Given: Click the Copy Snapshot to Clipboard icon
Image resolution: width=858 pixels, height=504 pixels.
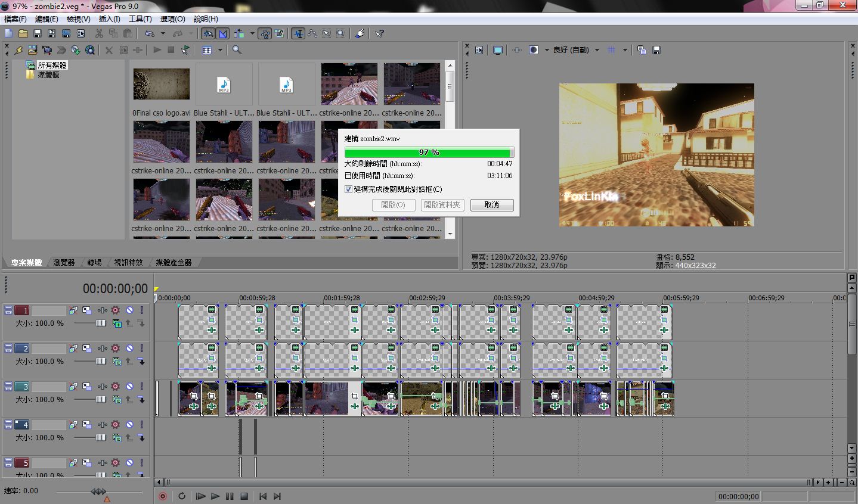Looking at the screenshot, I should [x=642, y=50].
